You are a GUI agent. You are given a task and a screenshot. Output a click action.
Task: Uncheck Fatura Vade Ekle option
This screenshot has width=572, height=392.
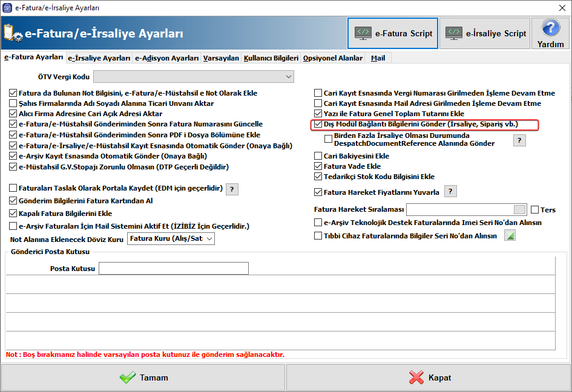tap(318, 166)
